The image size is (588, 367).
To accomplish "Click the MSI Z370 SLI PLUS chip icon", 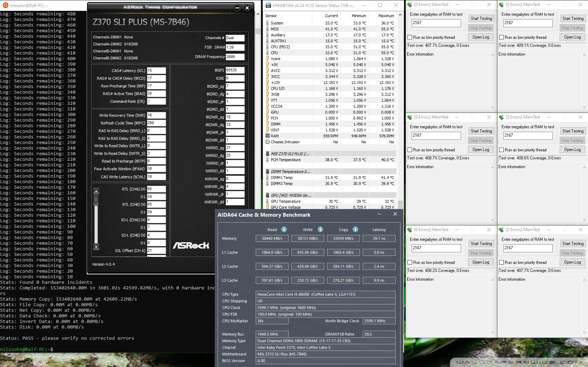I will 268,154.
